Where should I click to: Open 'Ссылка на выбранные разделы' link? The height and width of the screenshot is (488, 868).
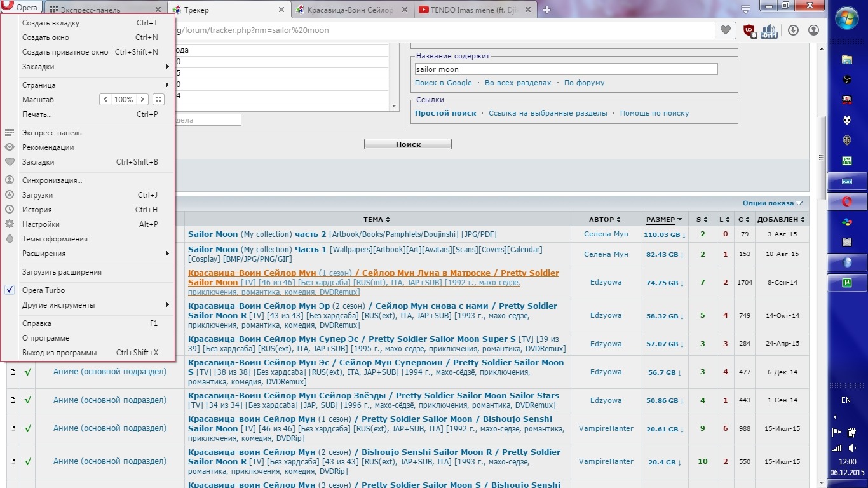(548, 113)
